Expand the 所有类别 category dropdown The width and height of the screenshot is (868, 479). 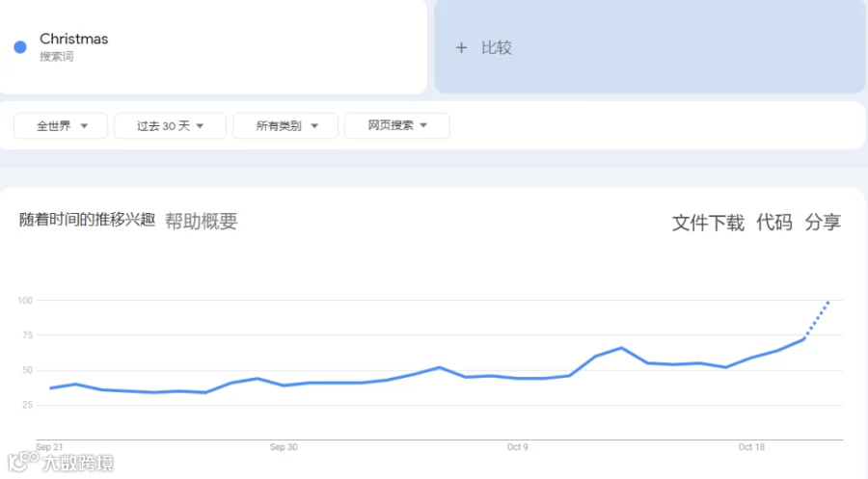(285, 126)
